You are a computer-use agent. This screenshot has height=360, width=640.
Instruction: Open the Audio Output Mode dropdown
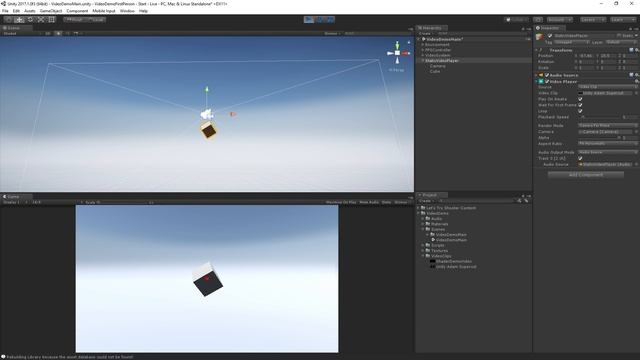[607, 152]
